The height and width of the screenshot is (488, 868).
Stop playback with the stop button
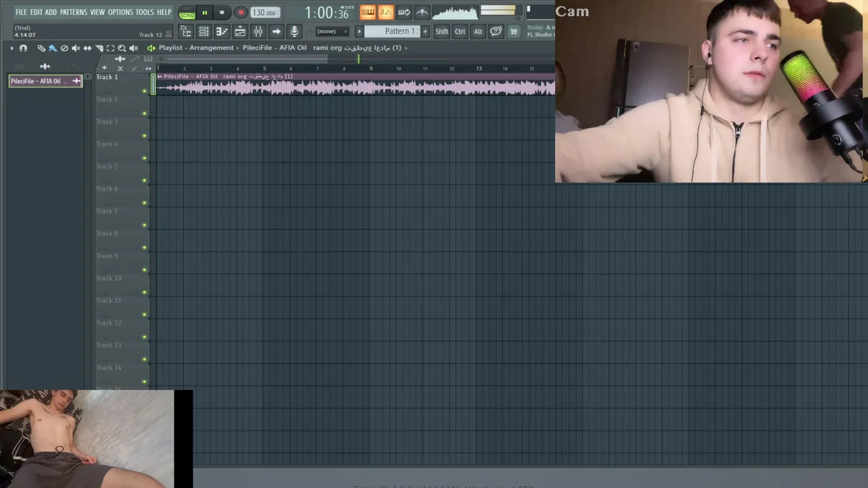(222, 12)
